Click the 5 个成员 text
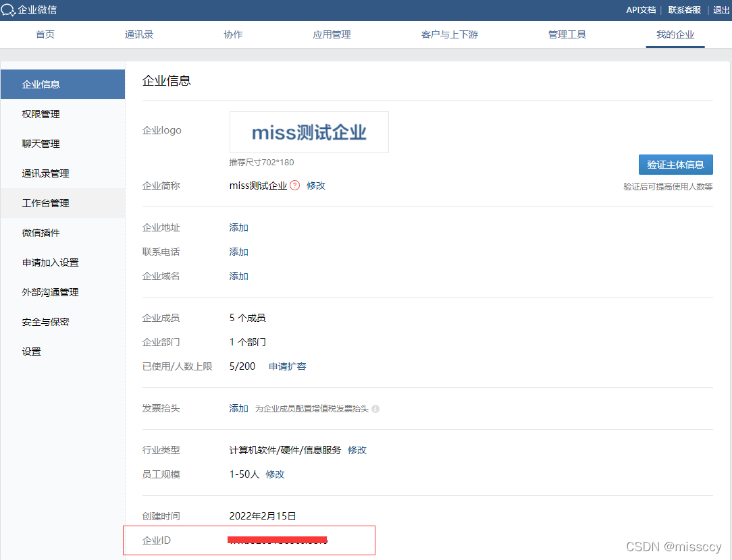 tap(247, 318)
